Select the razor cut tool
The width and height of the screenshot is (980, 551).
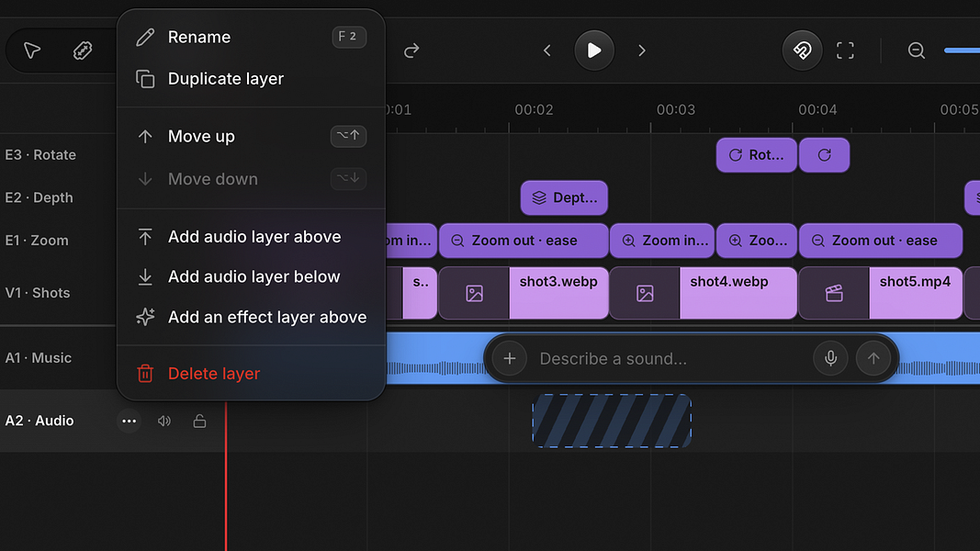point(83,50)
